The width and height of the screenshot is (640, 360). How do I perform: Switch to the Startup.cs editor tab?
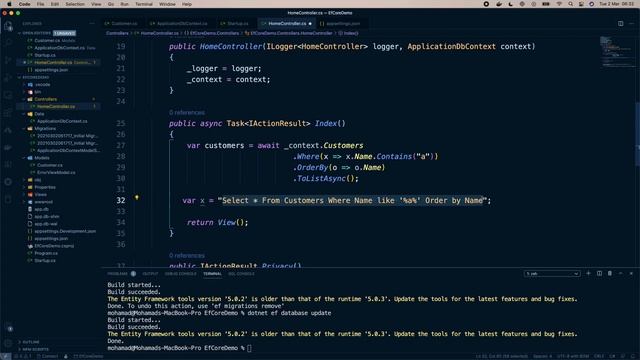tap(234, 24)
